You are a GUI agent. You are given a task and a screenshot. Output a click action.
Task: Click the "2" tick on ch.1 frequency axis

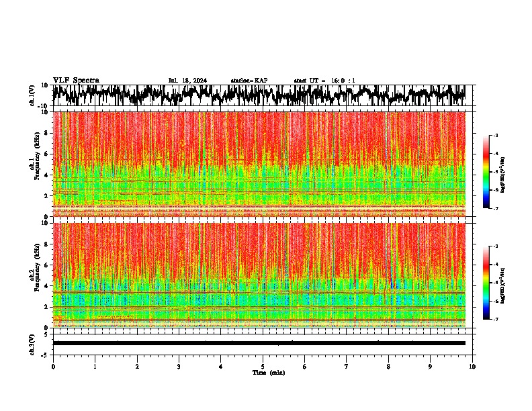(x=46, y=195)
